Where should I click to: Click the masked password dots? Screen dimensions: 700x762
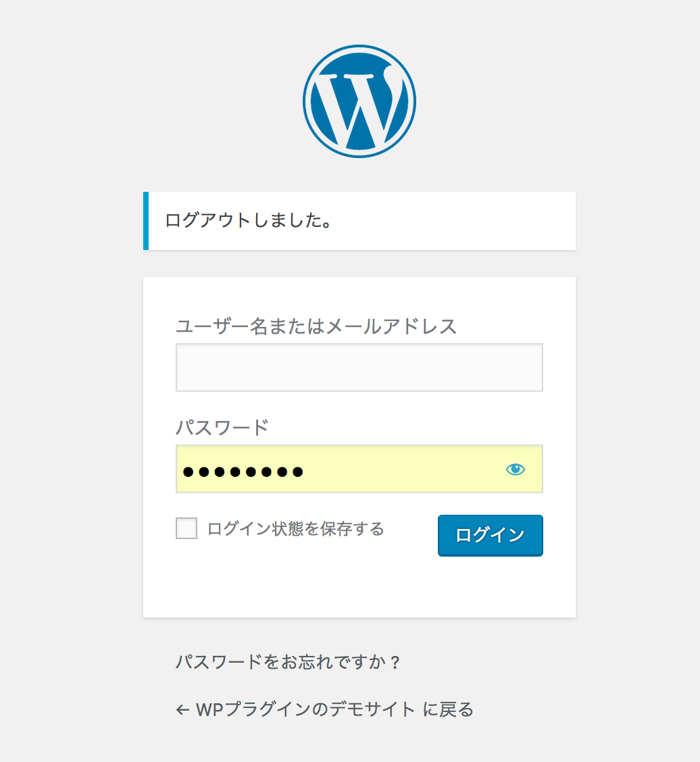(x=243, y=472)
